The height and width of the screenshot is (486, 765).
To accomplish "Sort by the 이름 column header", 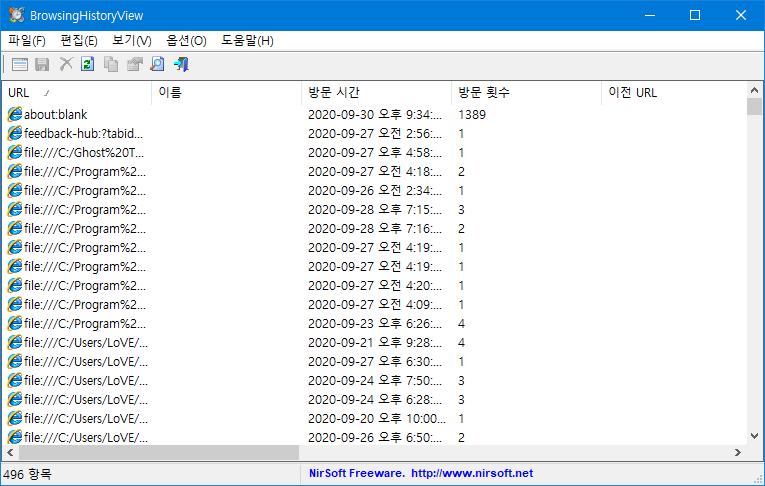I will [x=227, y=92].
